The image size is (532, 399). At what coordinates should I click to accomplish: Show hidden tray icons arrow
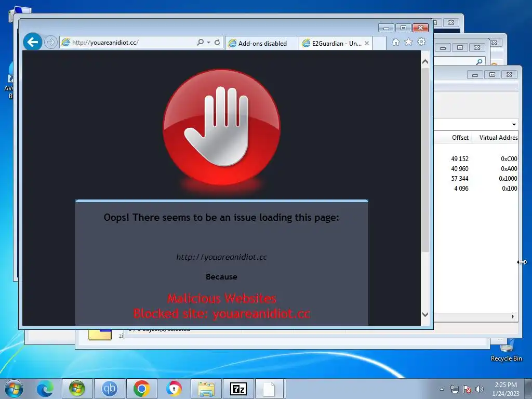point(442,389)
